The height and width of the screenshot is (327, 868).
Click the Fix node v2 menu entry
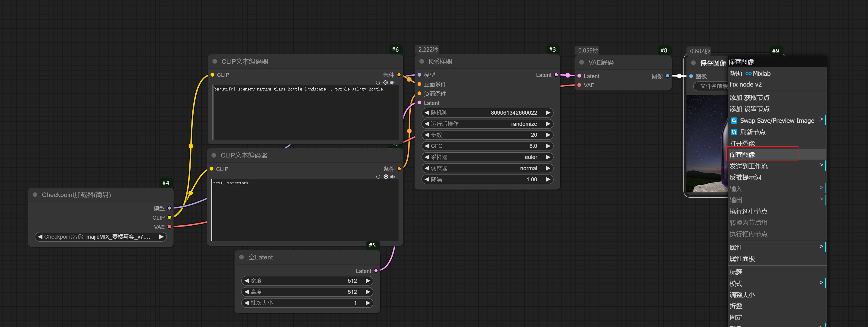[745, 84]
